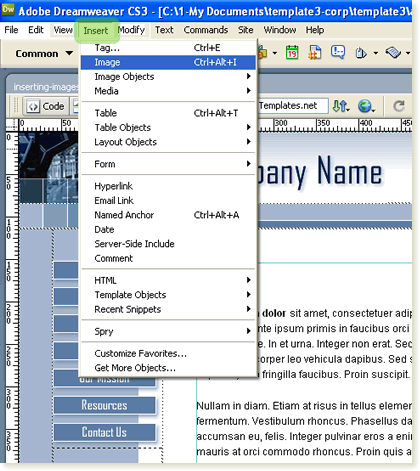
Task: Open the Site menu
Action: pos(245,30)
